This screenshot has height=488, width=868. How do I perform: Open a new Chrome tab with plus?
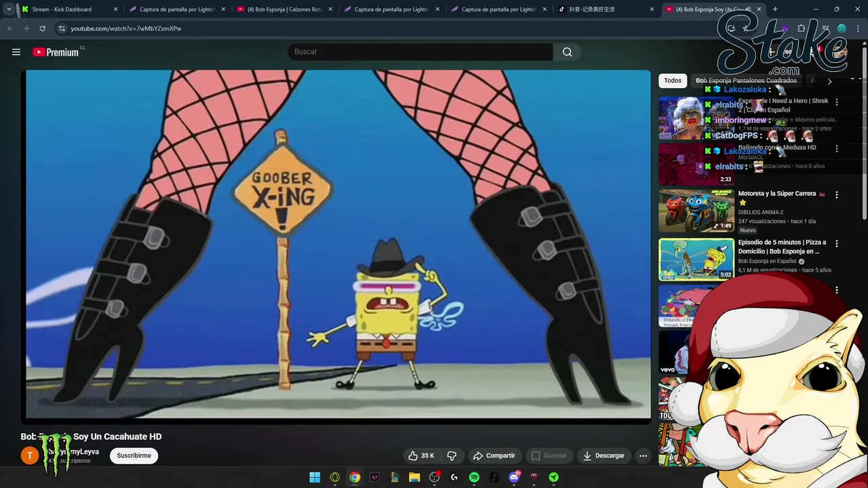775,9
